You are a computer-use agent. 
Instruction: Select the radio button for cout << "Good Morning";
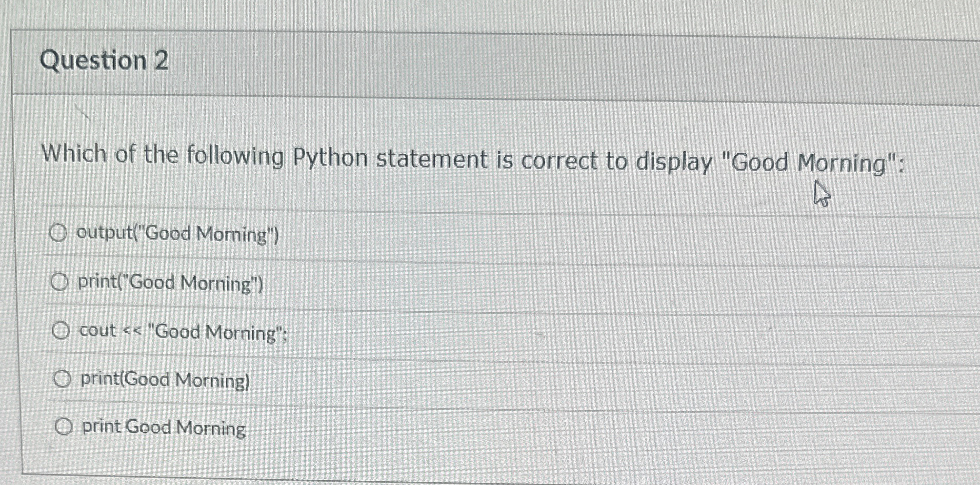tap(62, 330)
